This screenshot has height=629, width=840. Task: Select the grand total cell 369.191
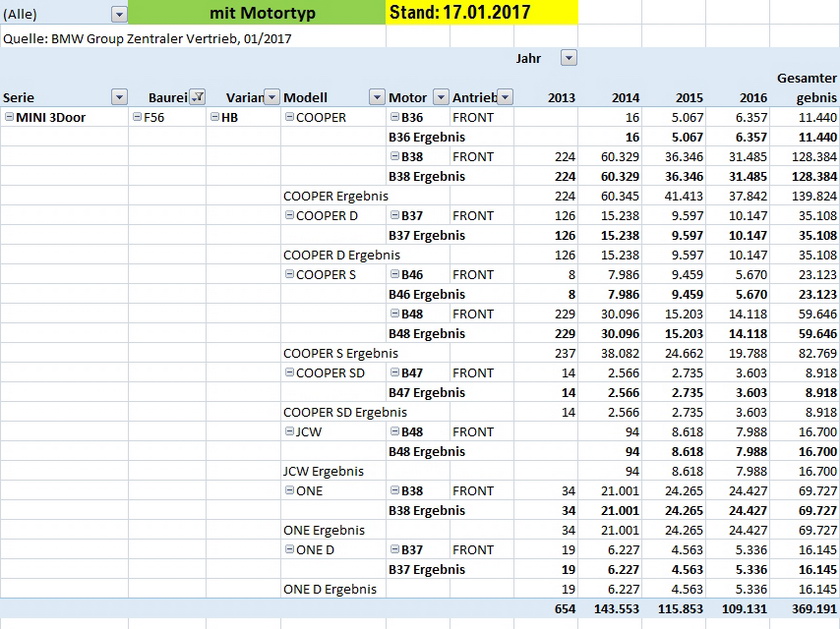point(814,609)
